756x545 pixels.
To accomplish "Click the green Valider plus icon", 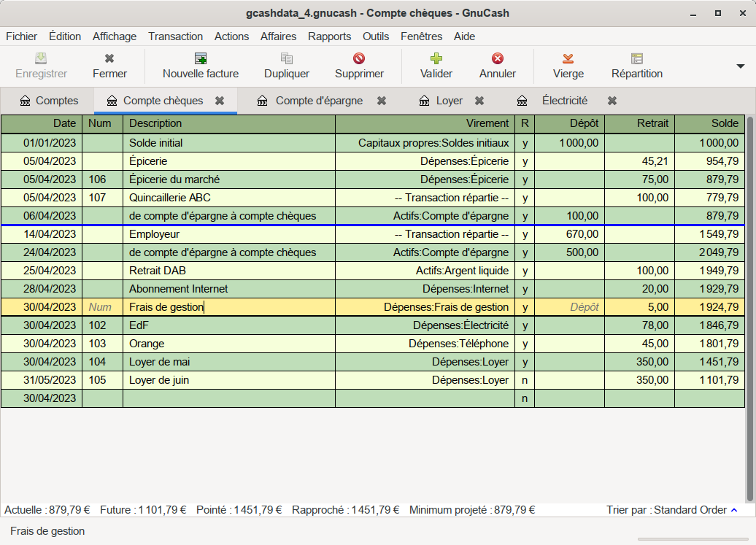I will tap(436, 58).
